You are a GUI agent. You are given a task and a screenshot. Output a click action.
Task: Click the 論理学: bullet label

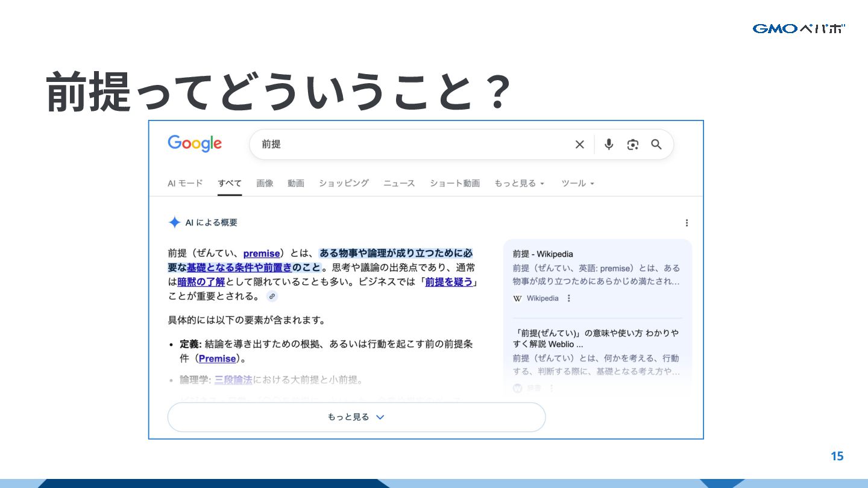pyautogui.click(x=195, y=380)
